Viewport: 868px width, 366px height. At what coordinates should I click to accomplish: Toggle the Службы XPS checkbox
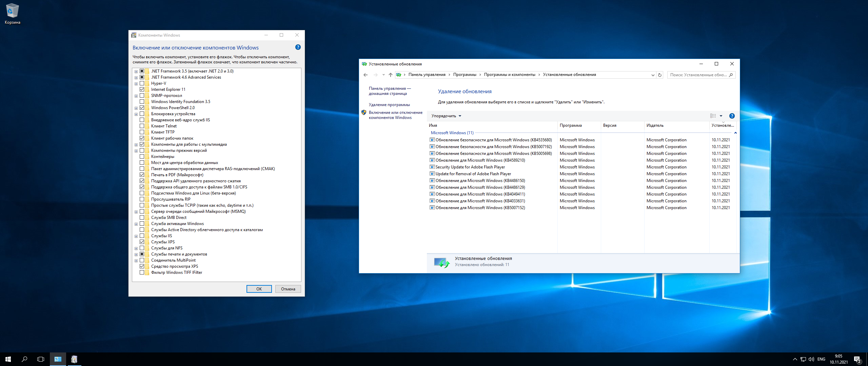(x=142, y=242)
